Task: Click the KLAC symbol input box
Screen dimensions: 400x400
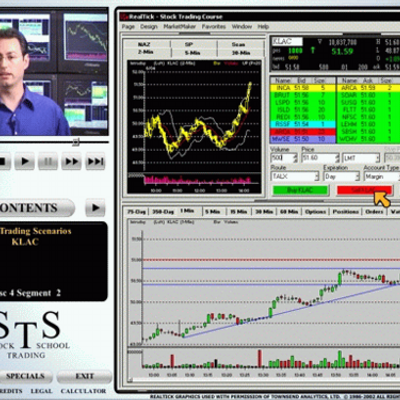Action: [x=287, y=41]
